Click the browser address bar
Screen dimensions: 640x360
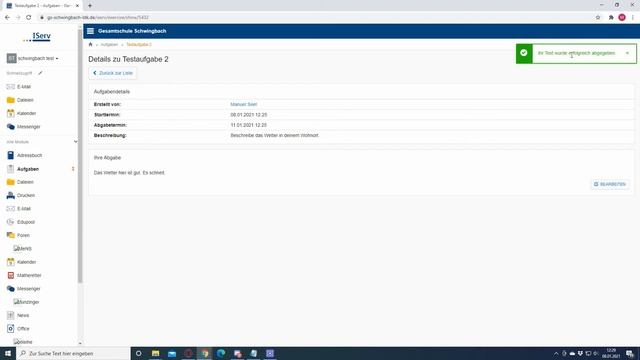(x=314, y=18)
